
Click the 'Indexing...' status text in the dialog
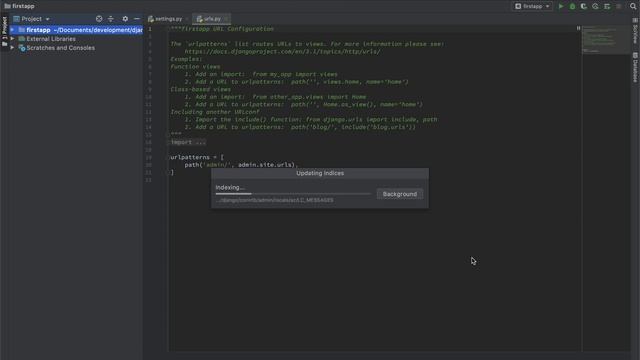coord(230,187)
